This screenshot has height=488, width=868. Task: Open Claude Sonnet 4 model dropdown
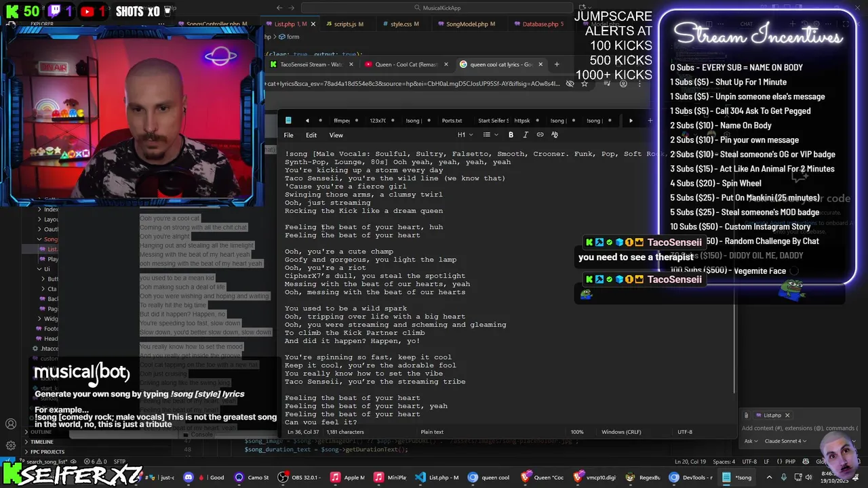pyautogui.click(x=785, y=441)
